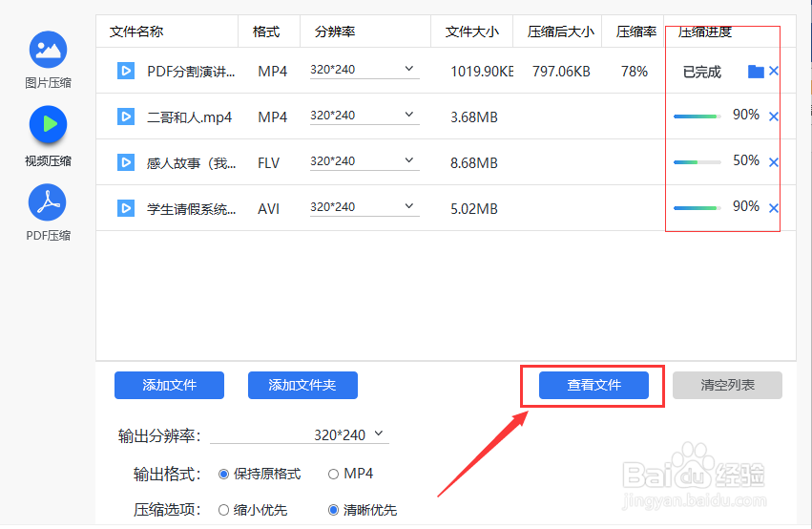Click the 学生请假系统 file name
The image size is (812, 529).
click(x=191, y=209)
